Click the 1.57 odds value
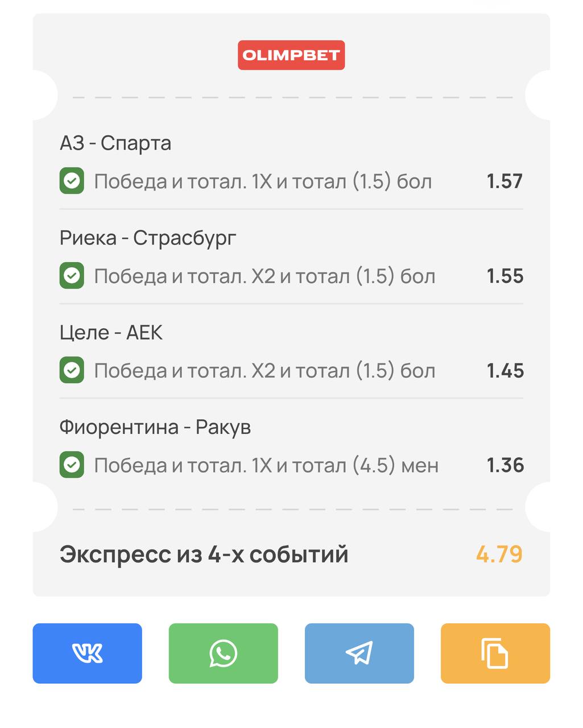 pyautogui.click(x=505, y=181)
